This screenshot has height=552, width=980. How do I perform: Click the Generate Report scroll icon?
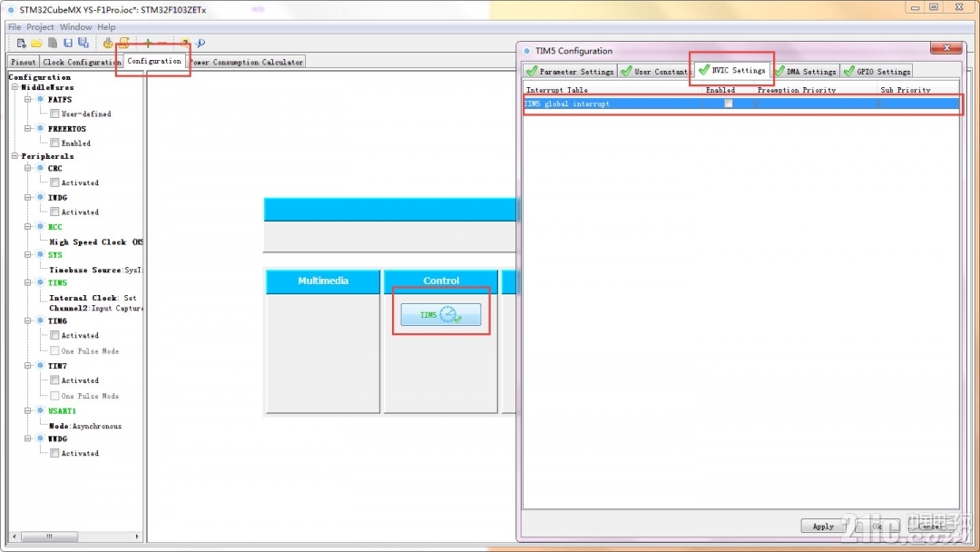tap(123, 44)
